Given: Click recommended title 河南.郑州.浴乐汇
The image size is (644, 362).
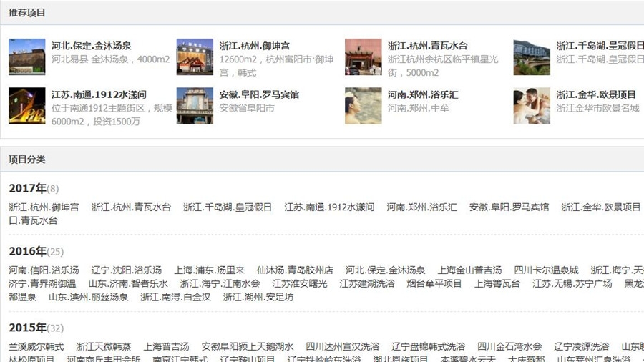Looking at the screenshot, I should (x=423, y=94).
